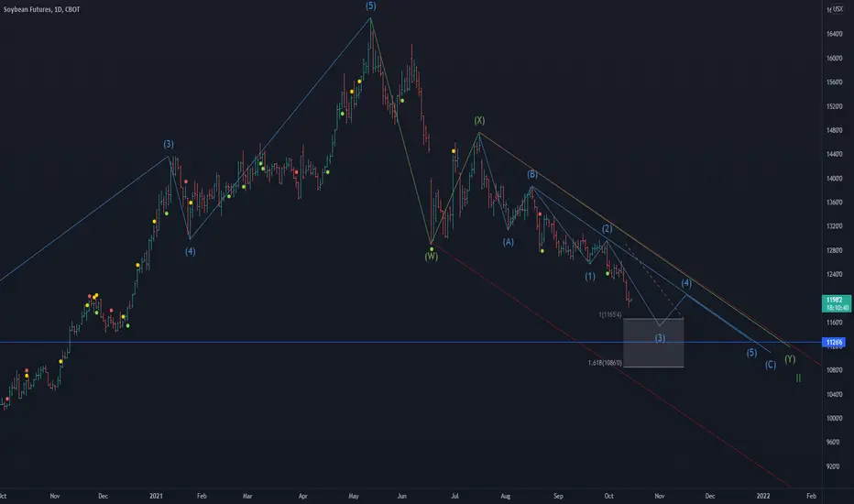Click the 920'0 price axis label

(x=833, y=466)
